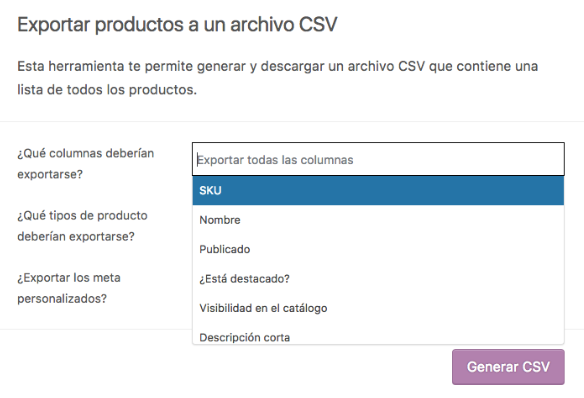Click the Generar CSV button

pos(508,367)
